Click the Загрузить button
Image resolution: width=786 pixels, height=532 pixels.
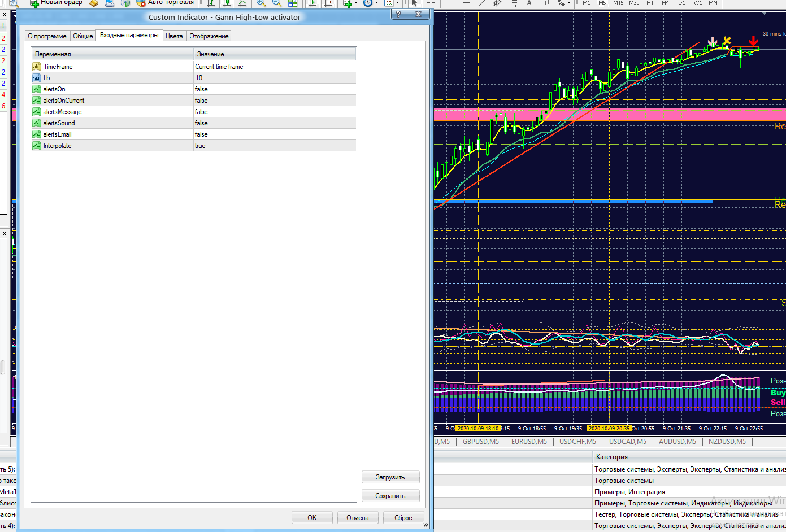point(390,477)
